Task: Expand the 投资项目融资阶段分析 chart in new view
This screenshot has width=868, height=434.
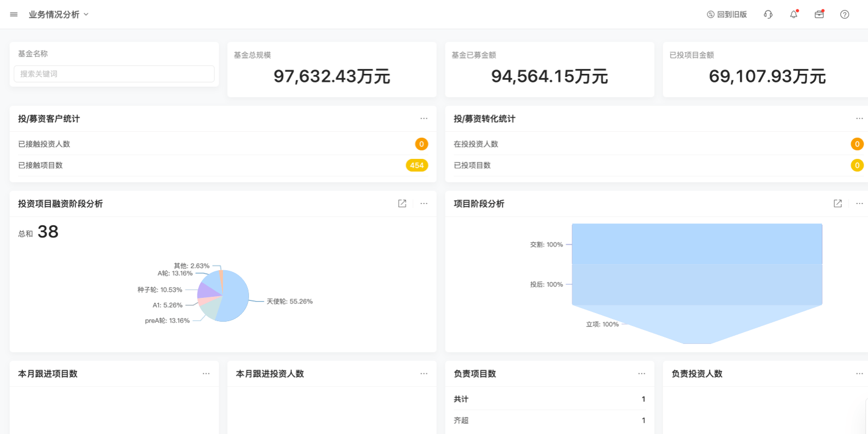Action: tap(402, 203)
